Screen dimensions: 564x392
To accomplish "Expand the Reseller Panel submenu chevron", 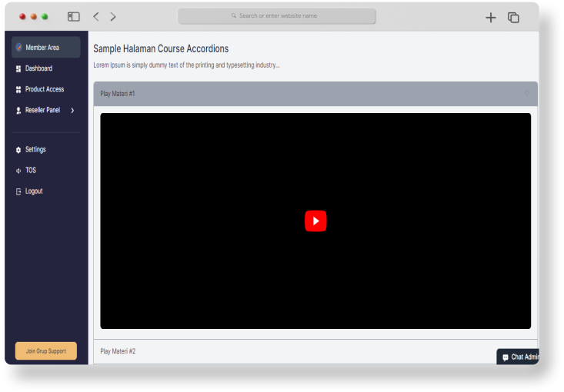I will tap(72, 111).
